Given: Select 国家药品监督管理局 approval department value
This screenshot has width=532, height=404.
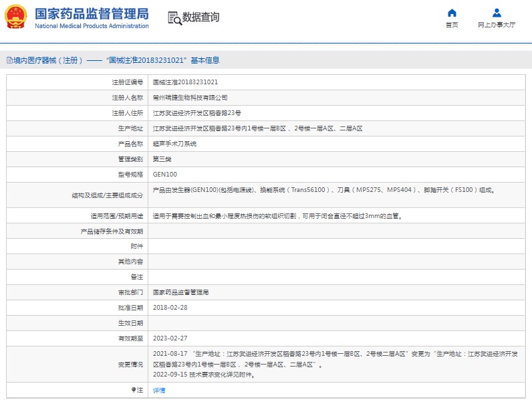Looking at the screenshot, I should (x=180, y=292).
